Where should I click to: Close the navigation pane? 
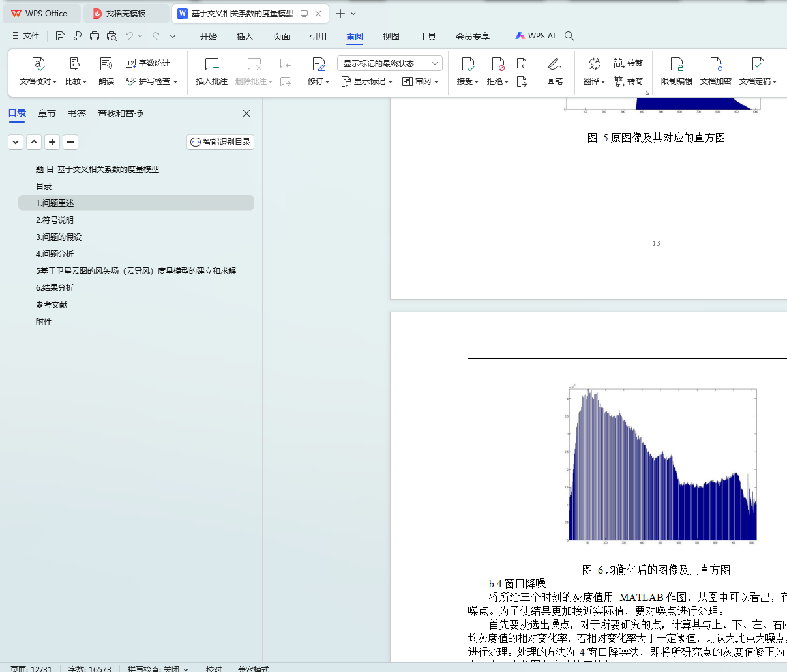point(246,113)
